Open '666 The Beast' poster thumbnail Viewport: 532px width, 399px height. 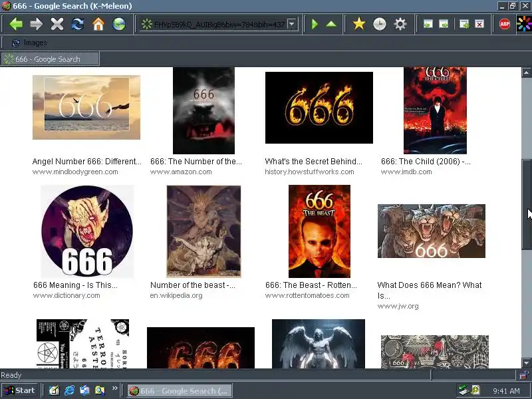point(319,231)
